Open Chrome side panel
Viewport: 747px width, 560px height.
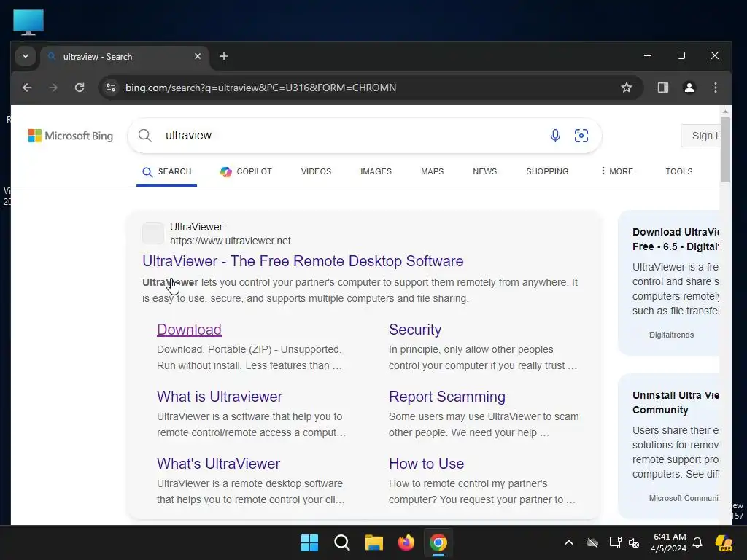662,87
